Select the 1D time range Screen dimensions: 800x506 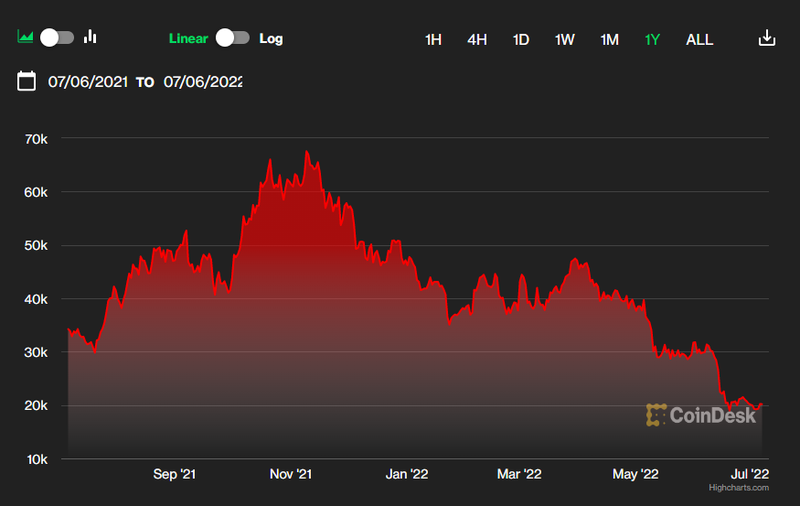pos(521,40)
